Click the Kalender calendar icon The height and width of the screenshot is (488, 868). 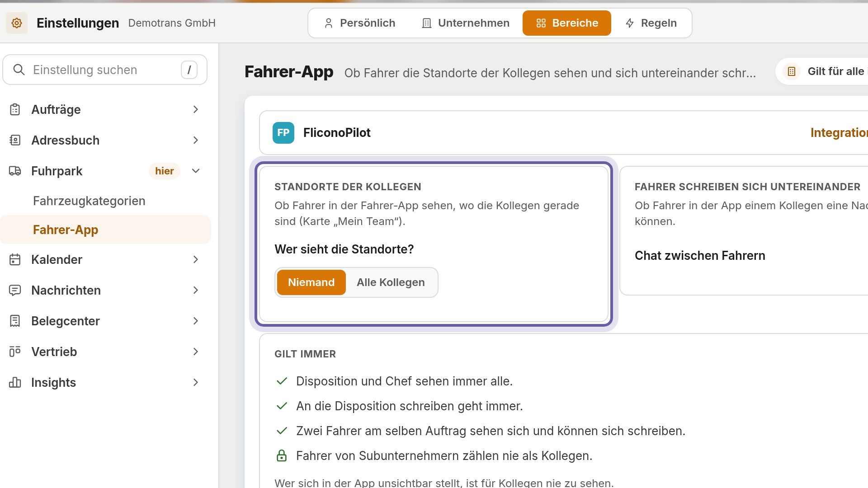tap(15, 259)
